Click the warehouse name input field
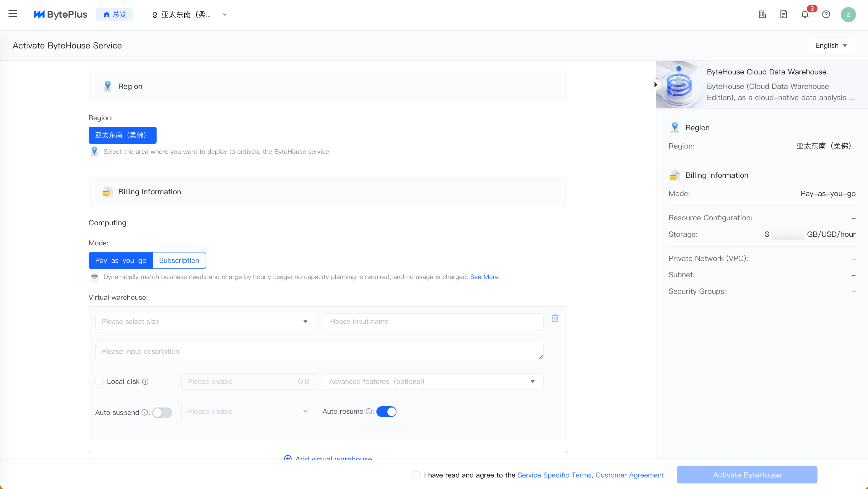Viewport: 868px width, 489px height. [x=432, y=321]
